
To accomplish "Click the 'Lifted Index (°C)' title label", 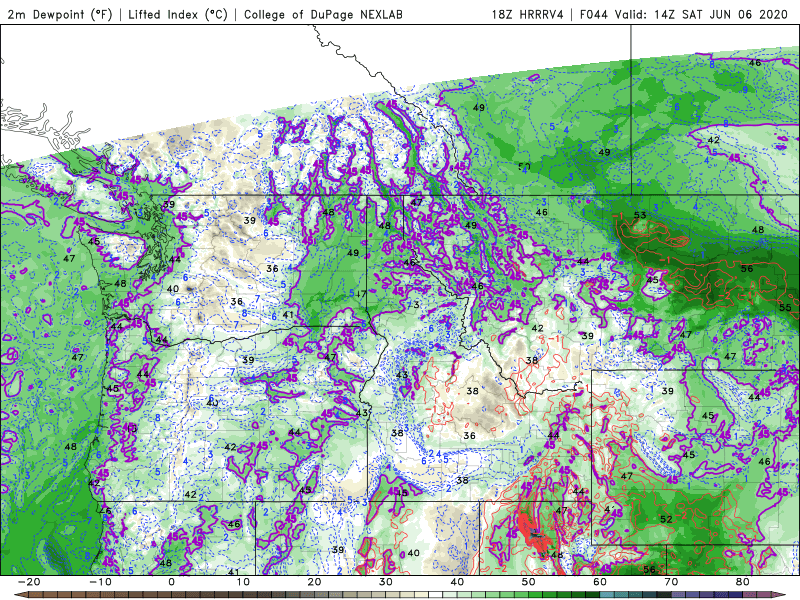I will (x=178, y=14).
